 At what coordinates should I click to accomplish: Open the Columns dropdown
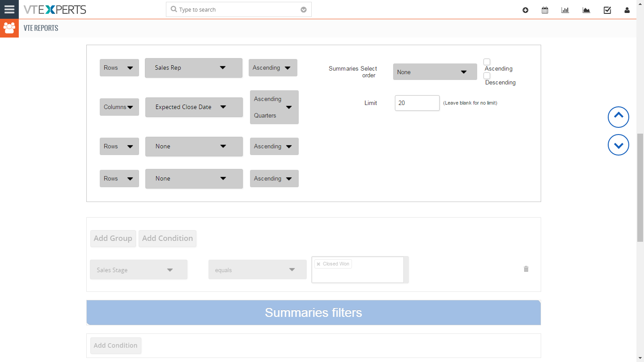(x=119, y=107)
